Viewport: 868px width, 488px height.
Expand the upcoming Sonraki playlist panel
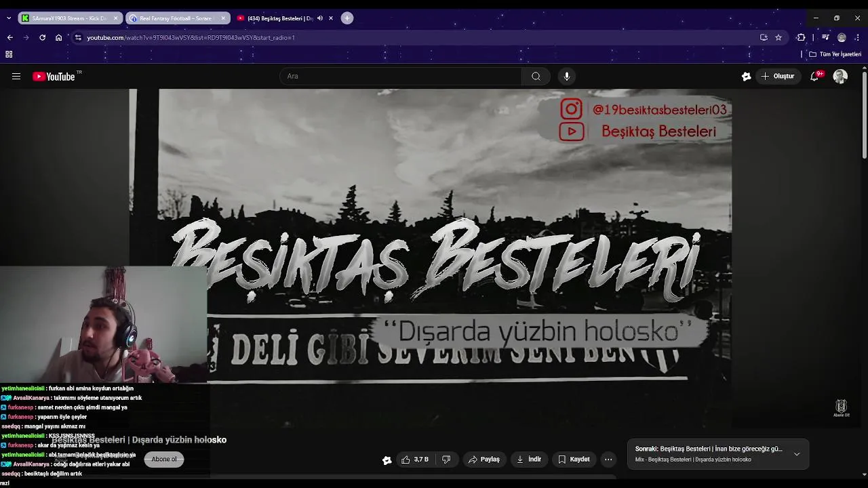(797, 453)
